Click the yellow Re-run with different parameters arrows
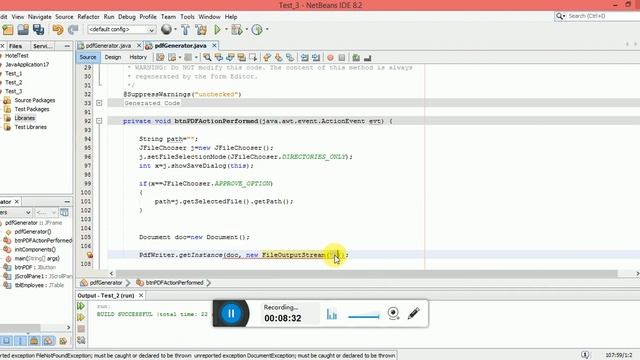The height and width of the screenshot is (360, 640). tap(81, 317)
